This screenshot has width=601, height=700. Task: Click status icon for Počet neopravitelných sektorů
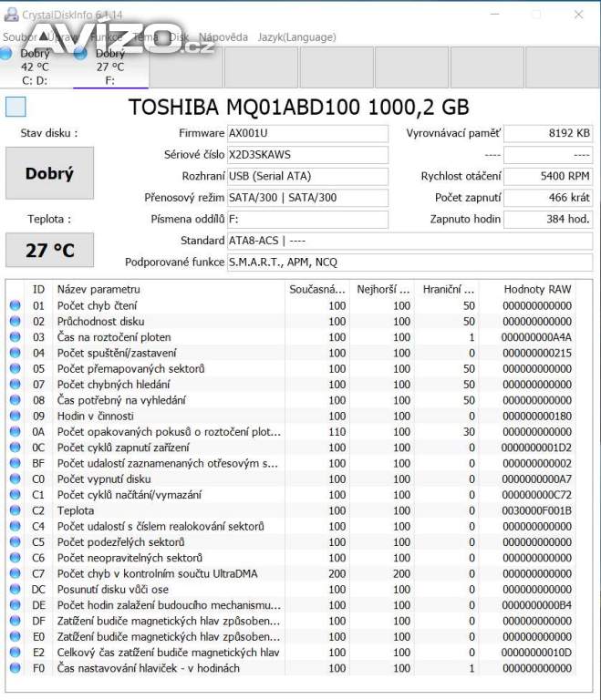16,558
